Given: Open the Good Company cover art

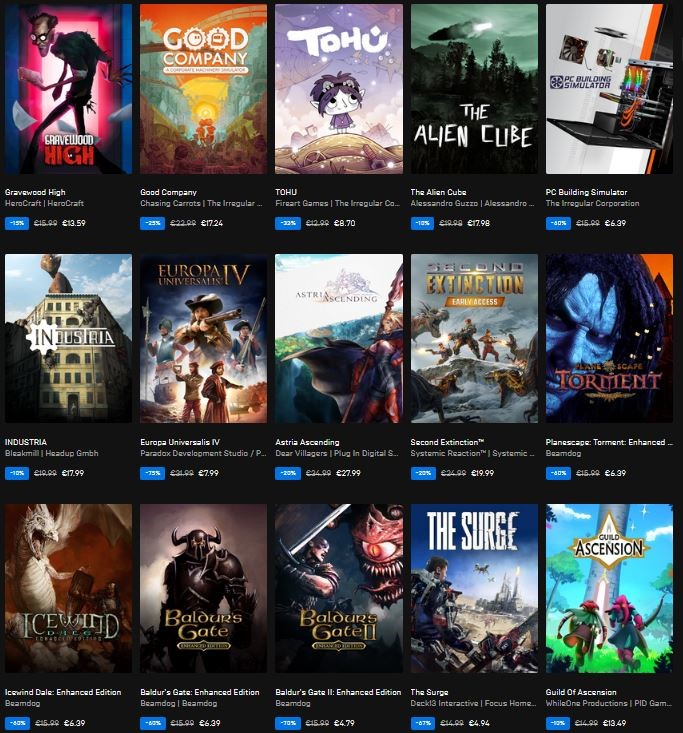Looking at the screenshot, I should (x=203, y=89).
